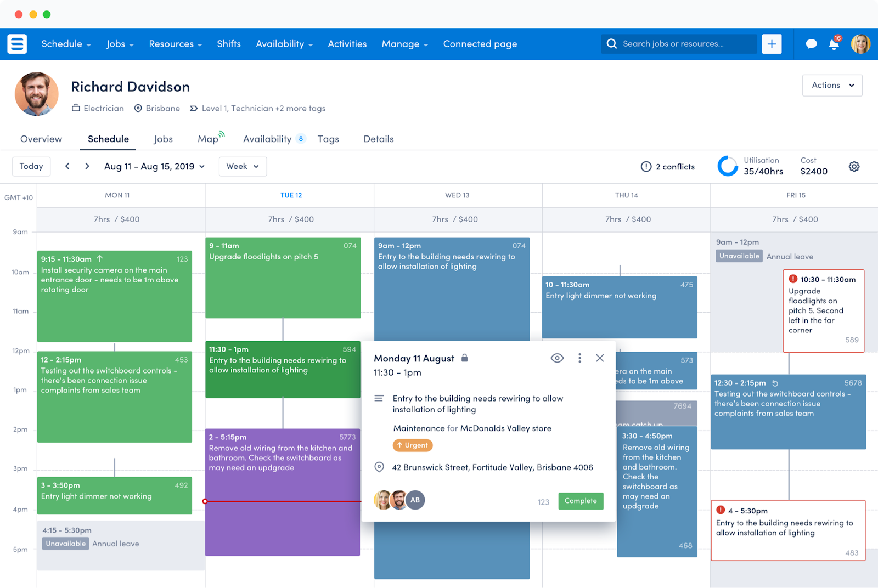Expand the Availability dropdown in navbar
Viewport: 878px width, 588px height.
[284, 44]
